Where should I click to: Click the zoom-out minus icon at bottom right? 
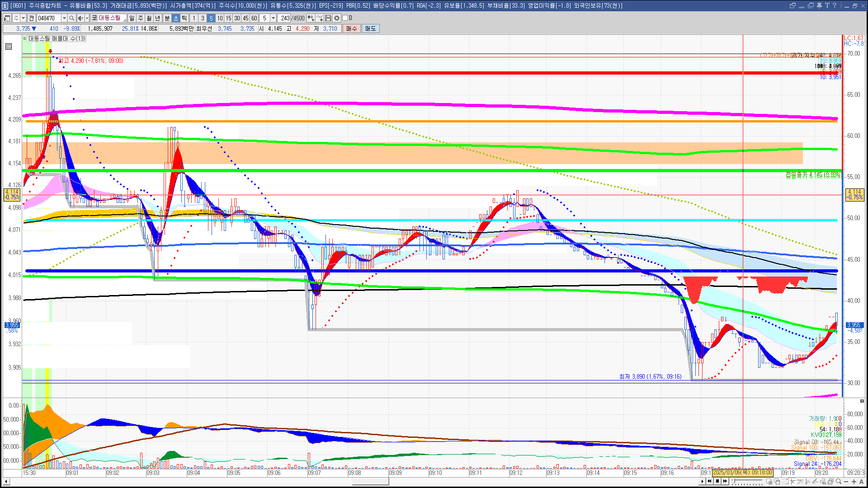[x=846, y=482]
